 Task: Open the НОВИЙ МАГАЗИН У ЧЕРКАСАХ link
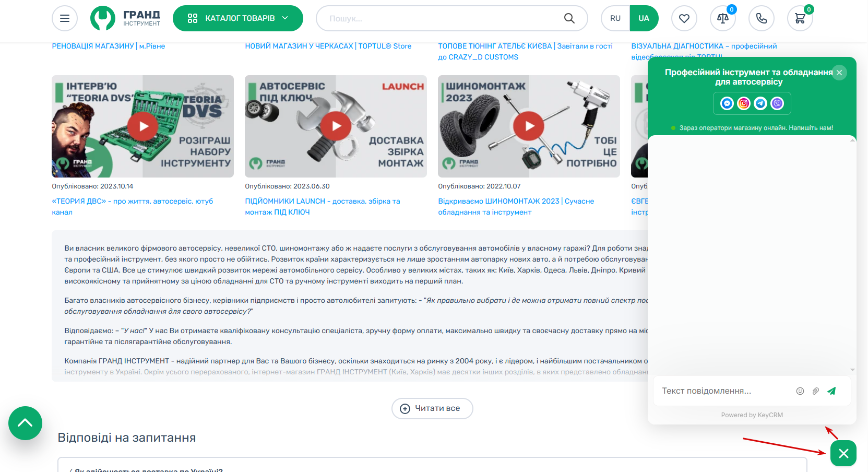(328, 46)
